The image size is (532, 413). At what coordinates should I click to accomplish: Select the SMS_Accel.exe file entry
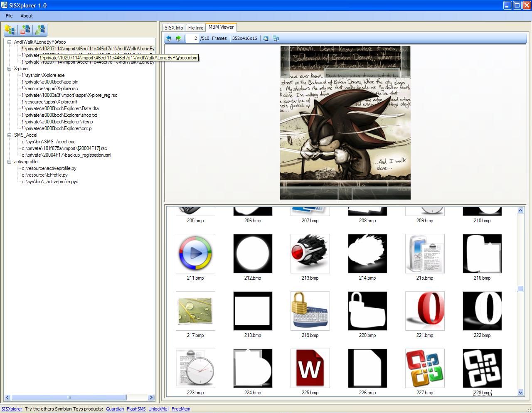(49, 142)
